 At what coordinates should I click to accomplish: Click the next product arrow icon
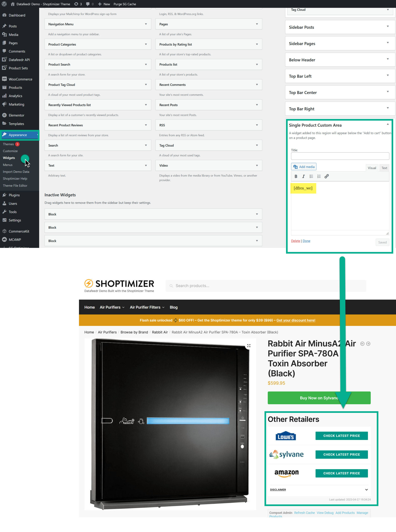368,344
